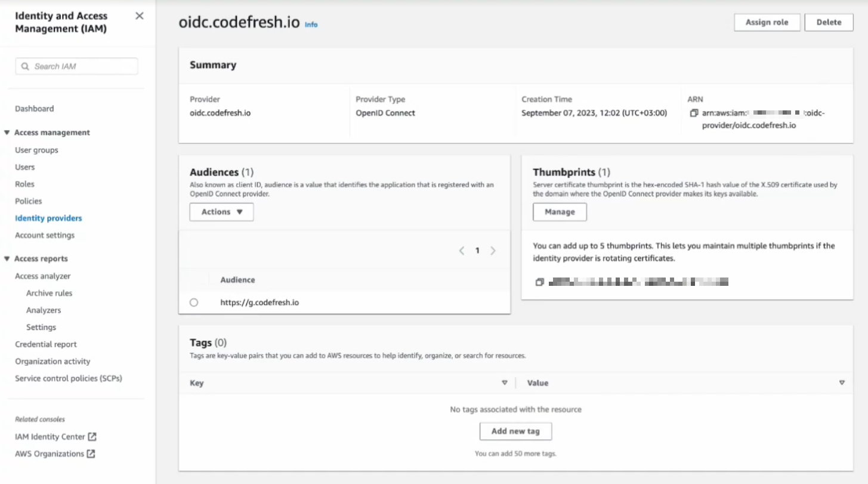Collapse the Access reports section

(x=7, y=258)
